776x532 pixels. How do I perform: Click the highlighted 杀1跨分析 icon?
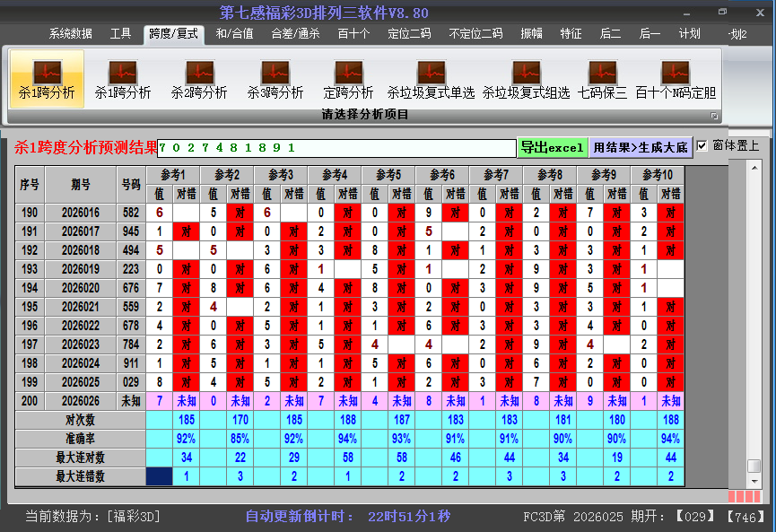(47, 78)
